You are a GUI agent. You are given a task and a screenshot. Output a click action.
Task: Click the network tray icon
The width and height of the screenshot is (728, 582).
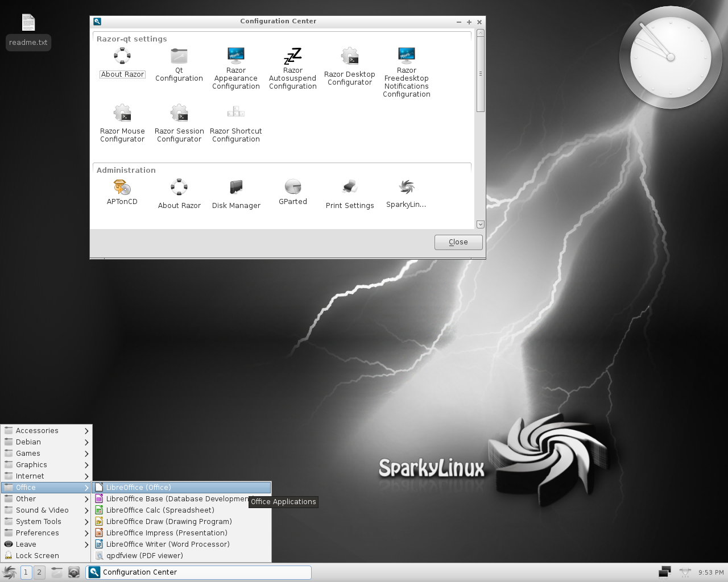pyautogui.click(x=685, y=572)
